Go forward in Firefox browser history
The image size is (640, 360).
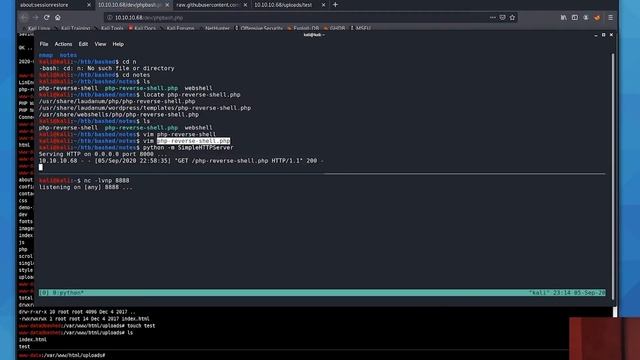(36, 18)
